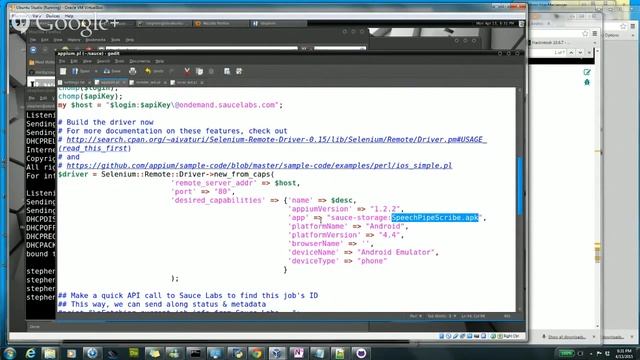Click the Find and Replace icon
The image size is (640, 360).
point(239,71)
